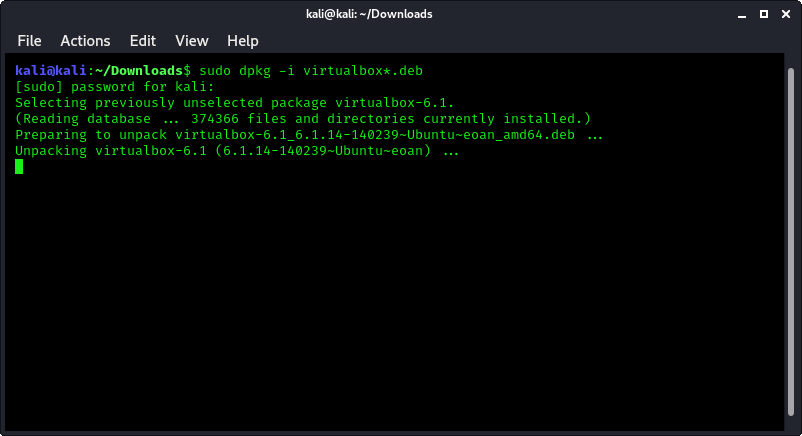This screenshot has height=436, width=802.
Task: Maximize the terminal window
Action: pos(764,14)
